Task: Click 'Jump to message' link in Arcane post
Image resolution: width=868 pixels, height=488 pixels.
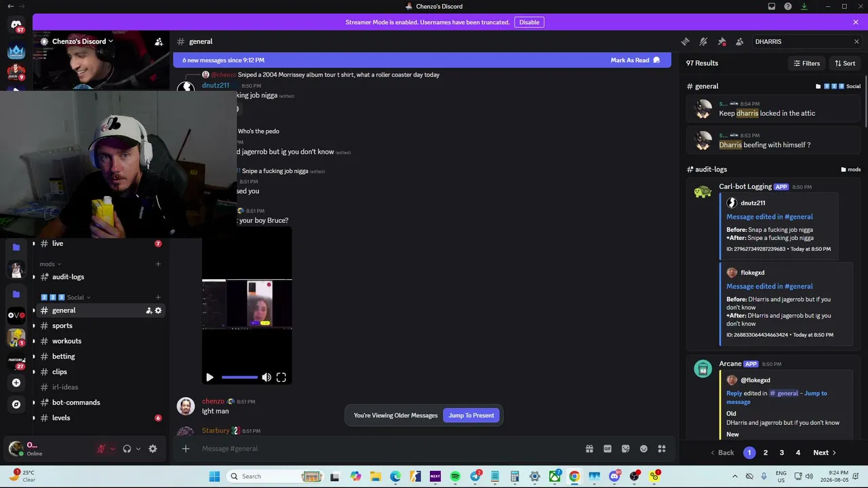Action: pyautogui.click(x=777, y=397)
